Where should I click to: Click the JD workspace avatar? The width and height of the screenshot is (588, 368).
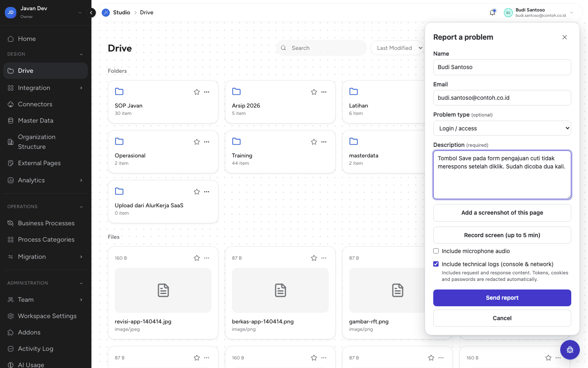11,13
